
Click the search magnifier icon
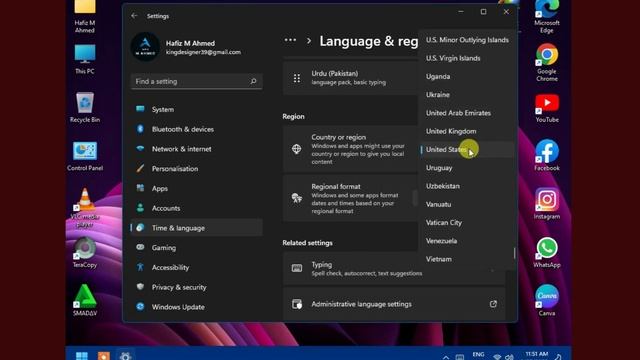pos(253,81)
